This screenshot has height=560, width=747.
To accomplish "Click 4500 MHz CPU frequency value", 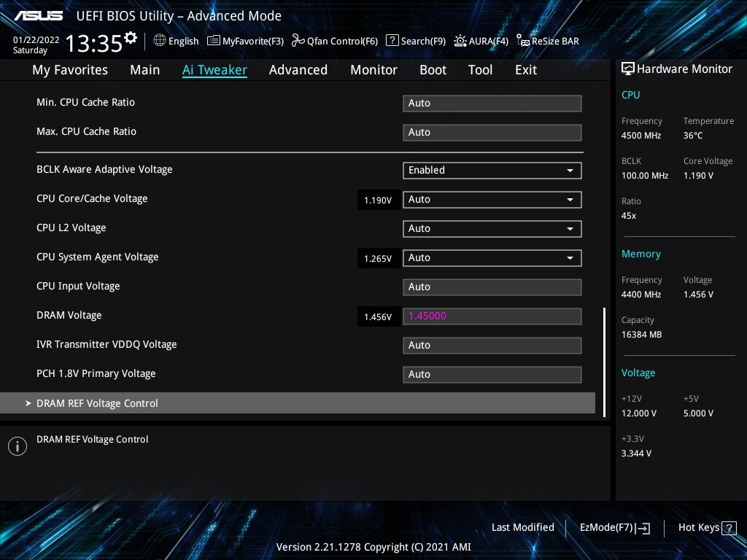I will coord(640,136).
